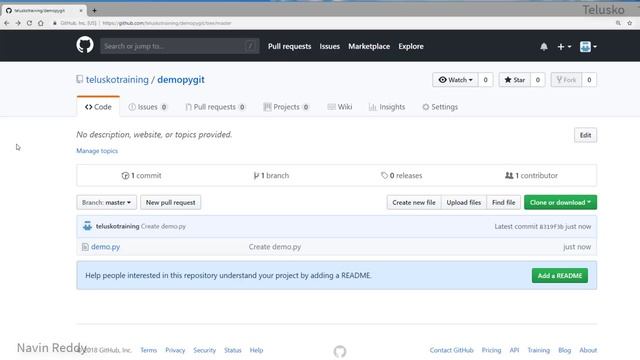Focus the Search or jump to field

pos(180,46)
